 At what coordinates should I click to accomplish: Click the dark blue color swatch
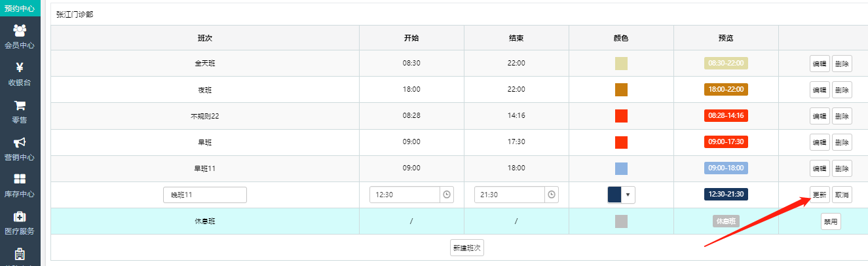[x=615, y=195]
